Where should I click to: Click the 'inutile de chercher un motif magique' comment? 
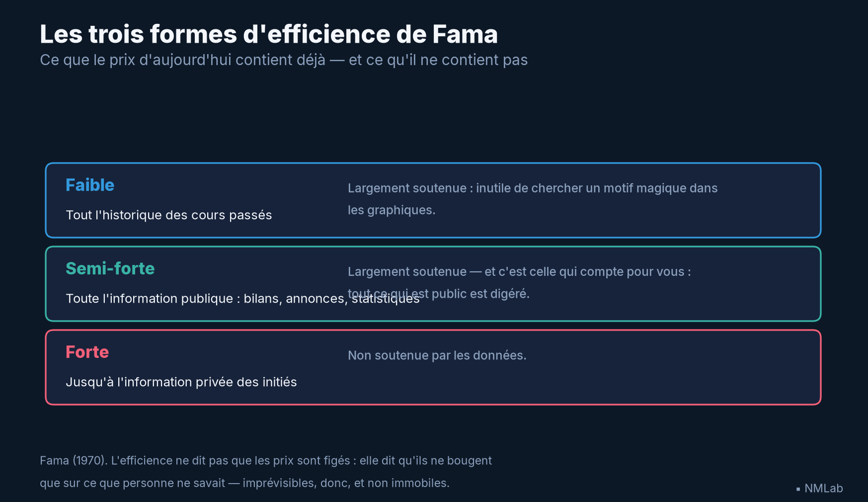click(533, 188)
